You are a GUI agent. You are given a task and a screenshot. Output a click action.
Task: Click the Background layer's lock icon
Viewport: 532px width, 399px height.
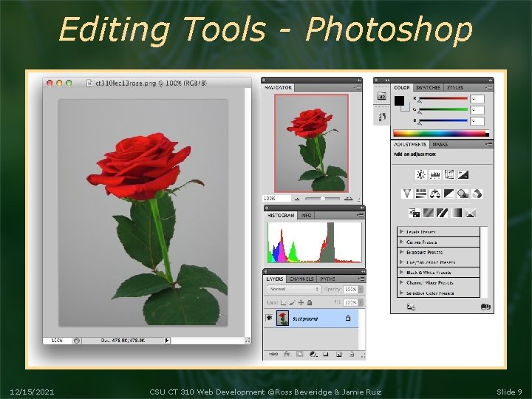(x=348, y=318)
